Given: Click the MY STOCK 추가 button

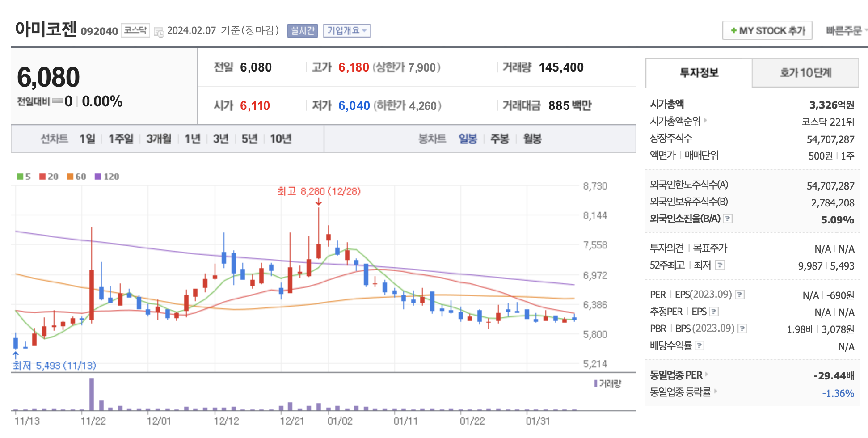Looking at the screenshot, I should pos(767,30).
